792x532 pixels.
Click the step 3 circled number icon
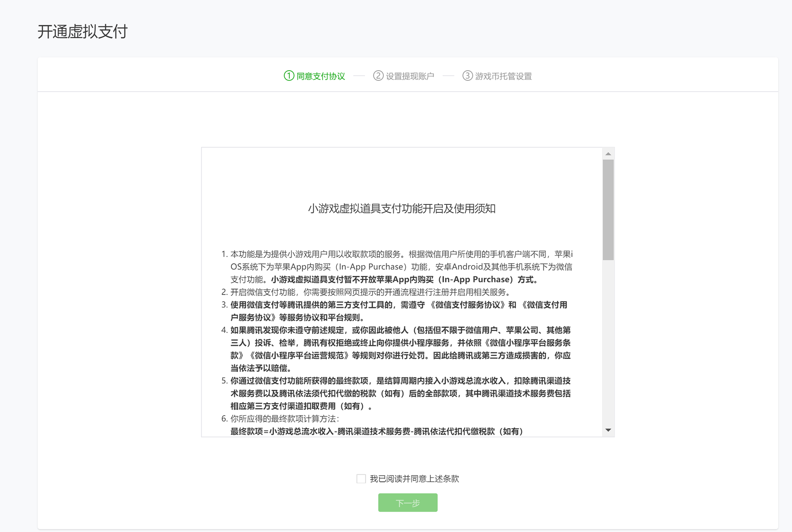(x=467, y=76)
